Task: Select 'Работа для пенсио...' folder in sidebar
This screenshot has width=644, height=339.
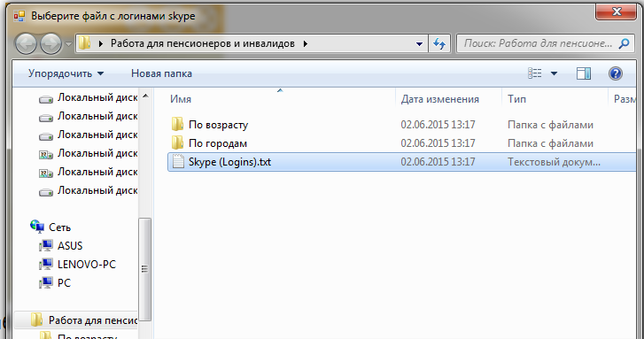Action: (x=76, y=320)
